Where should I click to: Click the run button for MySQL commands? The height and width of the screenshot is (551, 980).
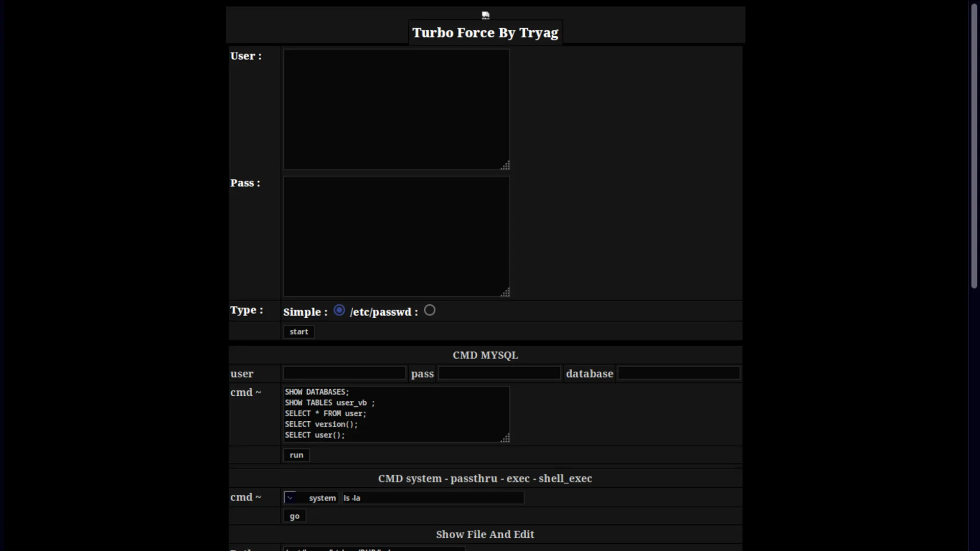(x=297, y=455)
